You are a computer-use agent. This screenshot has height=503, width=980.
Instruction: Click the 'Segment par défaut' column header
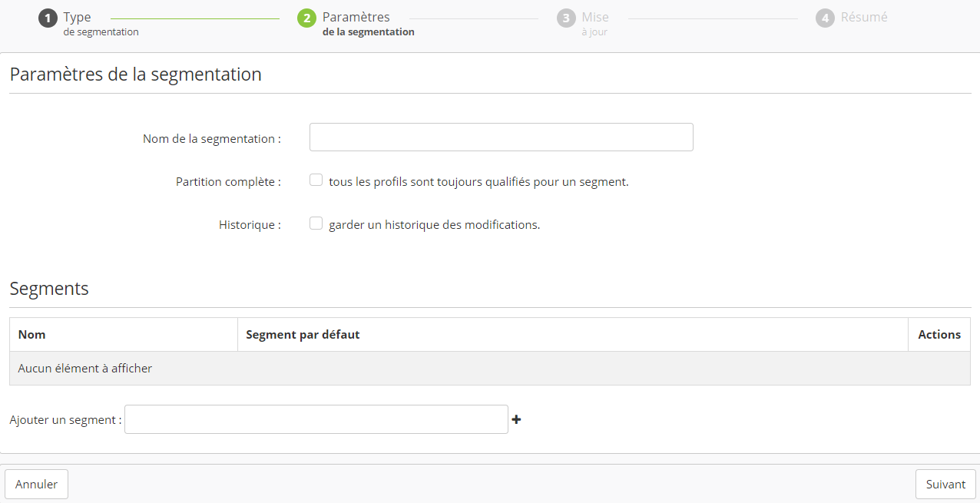pos(303,335)
